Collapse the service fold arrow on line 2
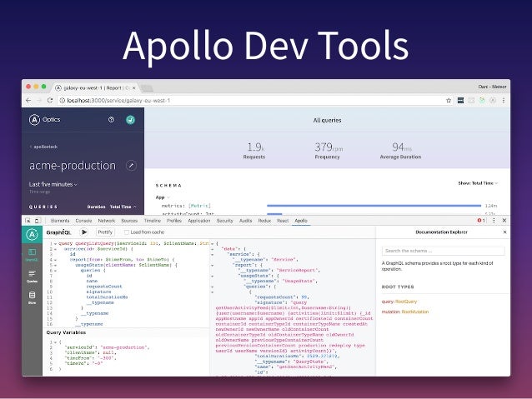This screenshot has width=532, height=399. (55, 249)
